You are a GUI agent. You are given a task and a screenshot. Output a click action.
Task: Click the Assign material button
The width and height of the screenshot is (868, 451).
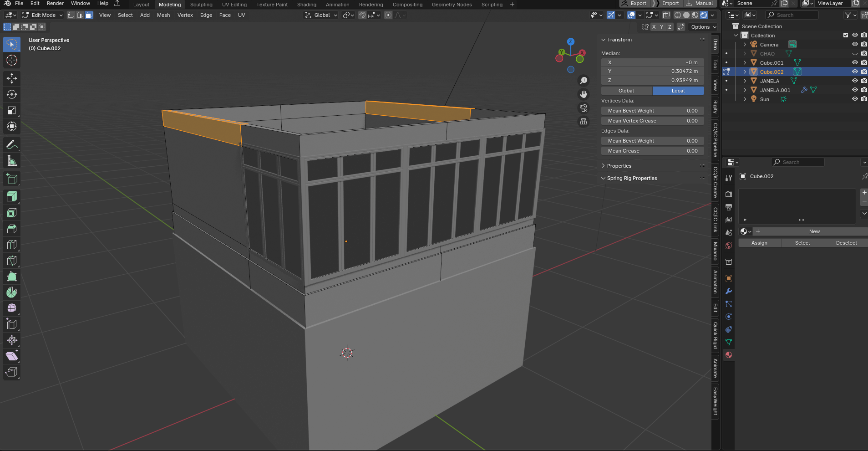tap(759, 243)
